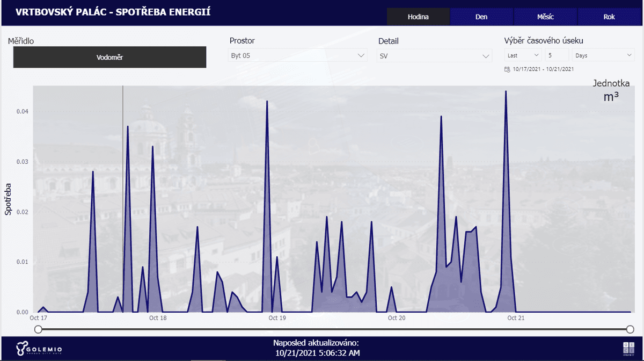Click the Golemio logo in footer

[39, 349]
